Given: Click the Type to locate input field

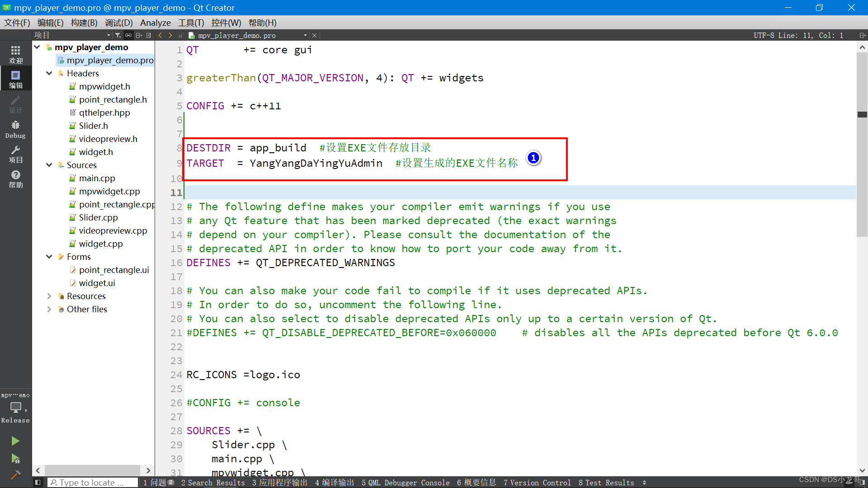Looking at the screenshot, I should 93,482.
